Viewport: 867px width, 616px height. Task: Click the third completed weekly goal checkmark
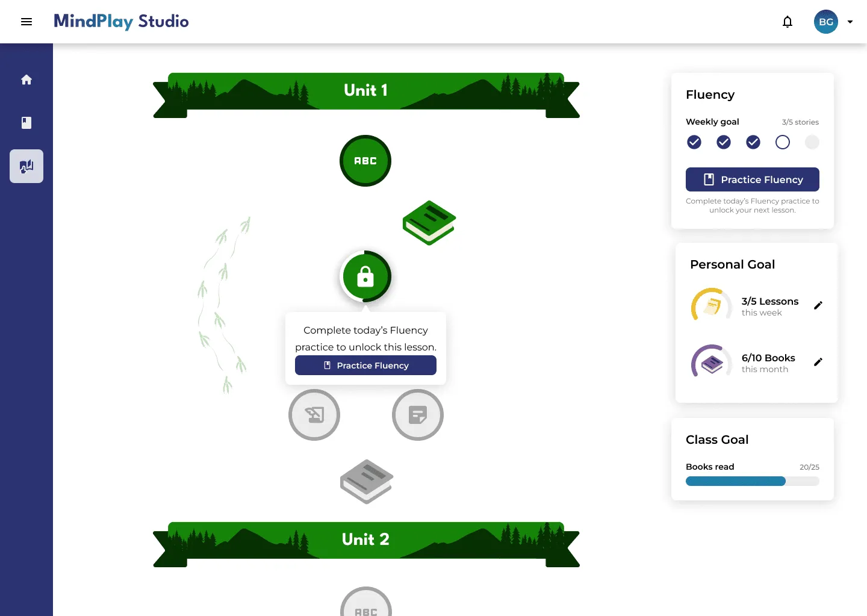click(x=753, y=142)
